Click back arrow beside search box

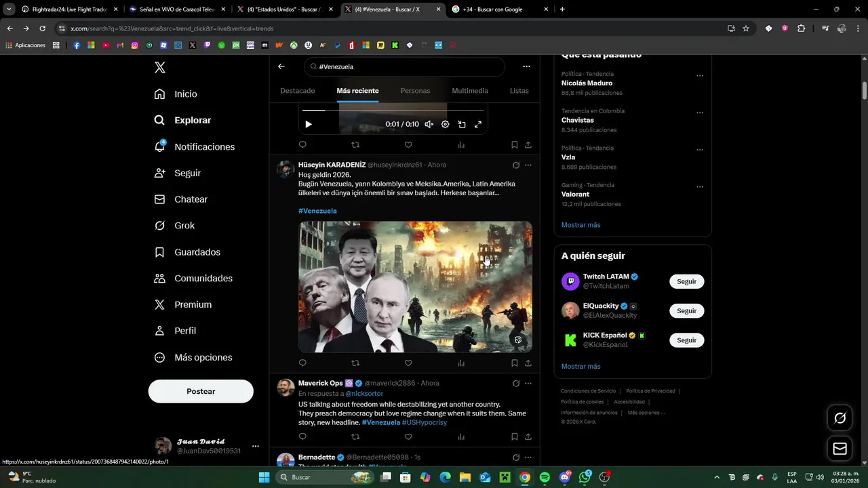281,66
